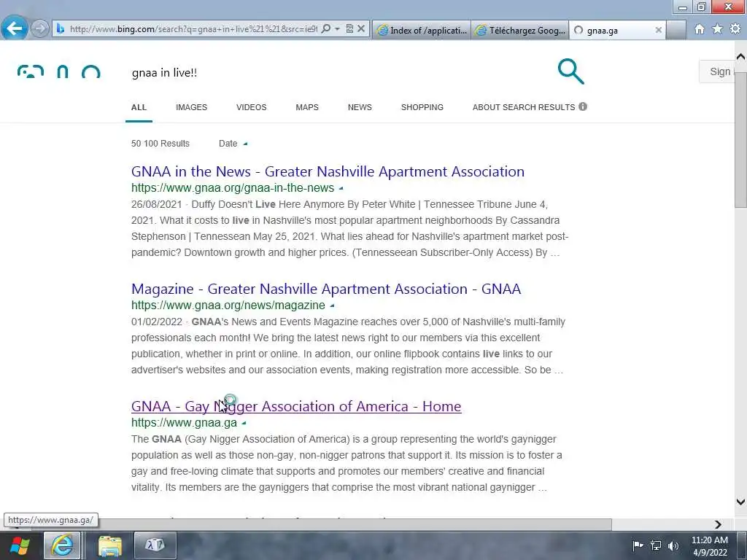
Task: Open Favorites with the star icon
Action: tap(718, 29)
